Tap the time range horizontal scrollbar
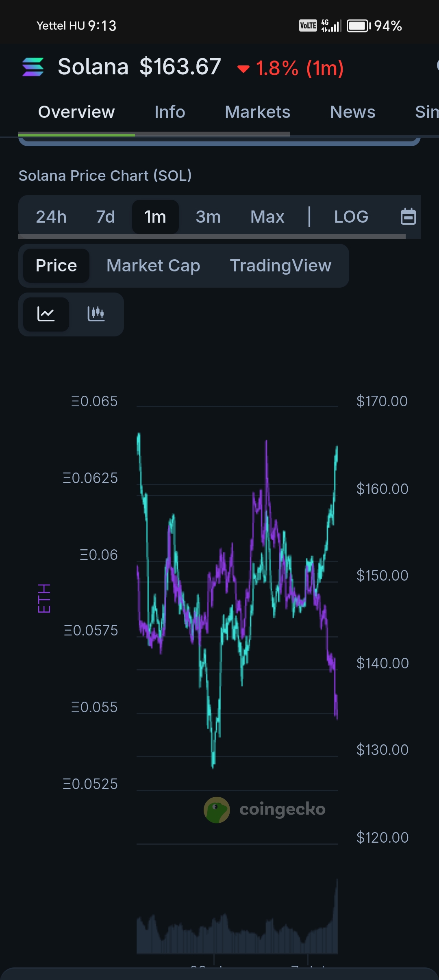 [212, 236]
